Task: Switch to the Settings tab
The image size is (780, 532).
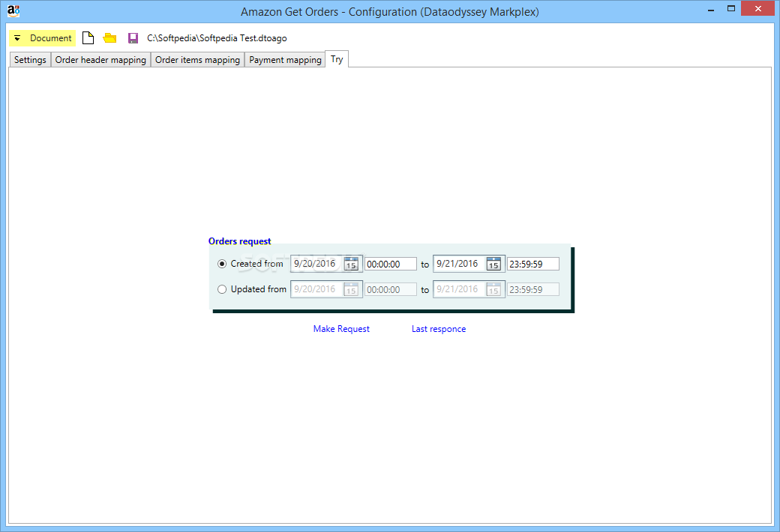Action: pos(30,60)
